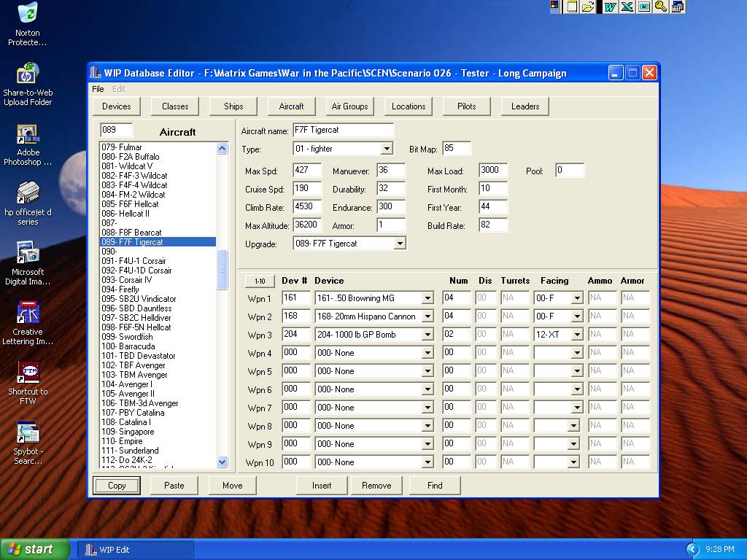The image size is (747, 560).
Task: Switch to the Classes section
Action: pyautogui.click(x=175, y=106)
